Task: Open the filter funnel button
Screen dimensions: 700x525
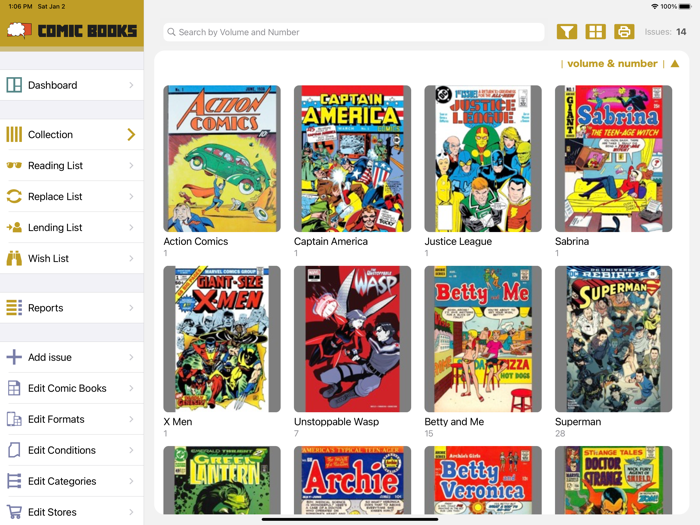Action: click(567, 32)
